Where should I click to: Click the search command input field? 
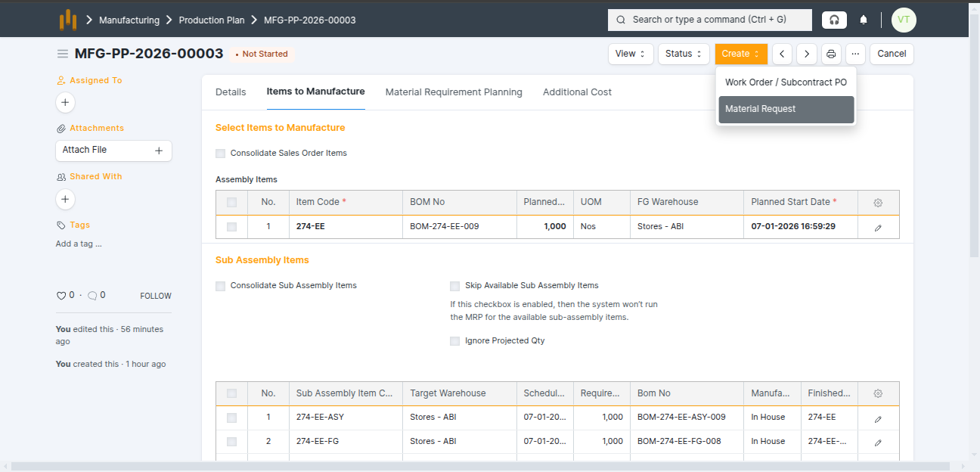709,20
